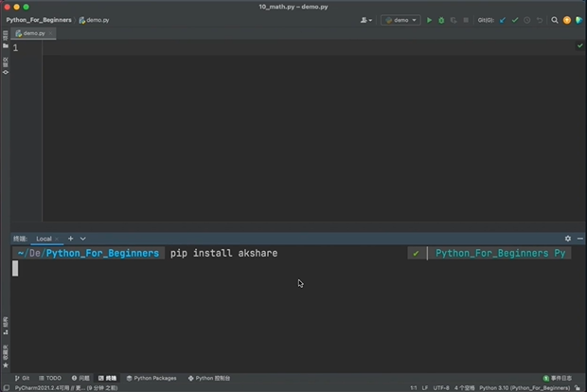The height and width of the screenshot is (392, 587).
Task: Click demo.py breadcrumb in navigation bar
Action: point(95,20)
